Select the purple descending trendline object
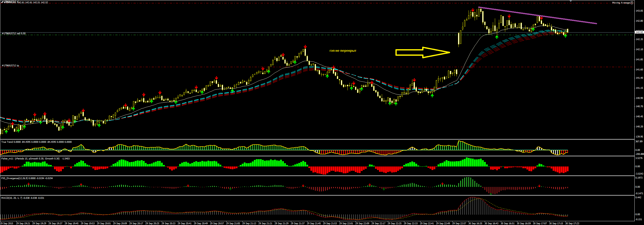The width and height of the screenshot is (644, 225). click(x=538, y=15)
